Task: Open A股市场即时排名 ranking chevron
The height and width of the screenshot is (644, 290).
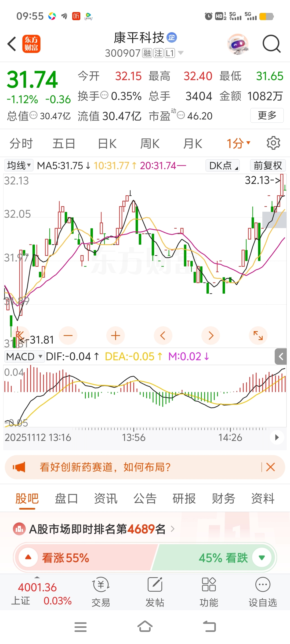Action: pyautogui.click(x=173, y=529)
